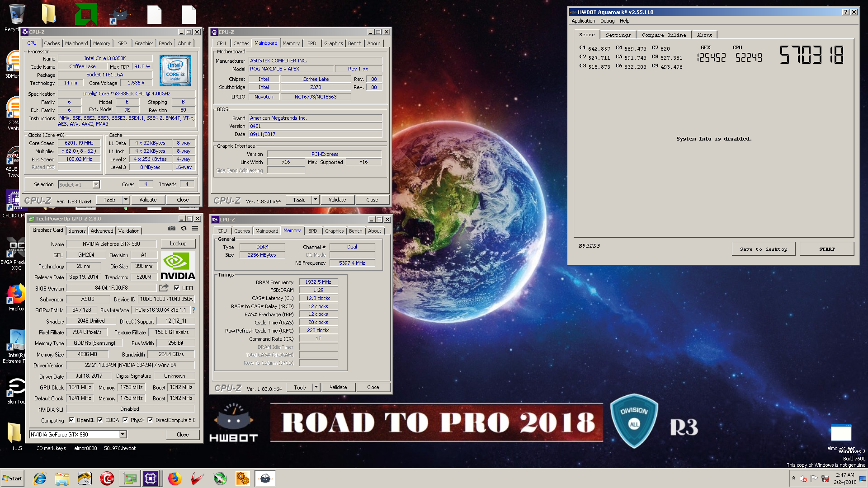Toggle the PhysX checkbox

(125, 420)
